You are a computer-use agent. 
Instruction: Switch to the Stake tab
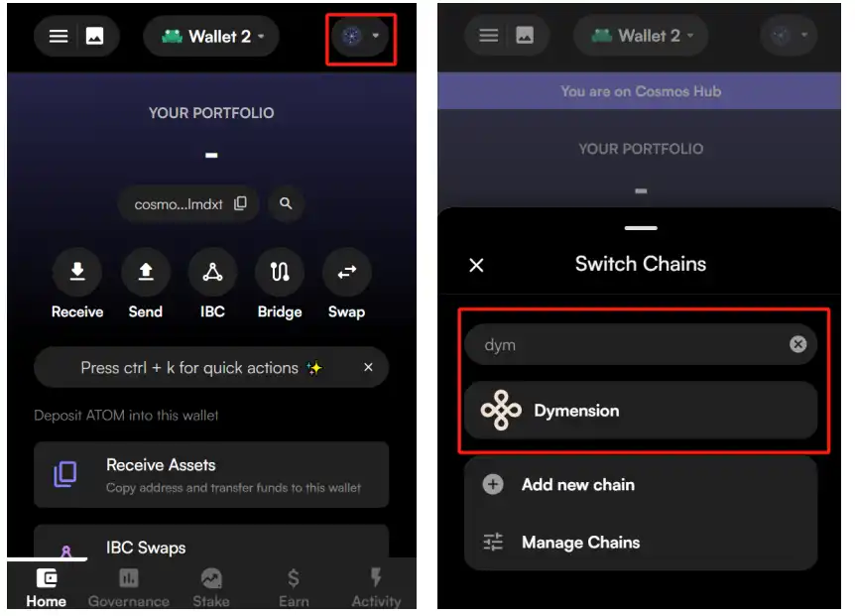click(211, 587)
